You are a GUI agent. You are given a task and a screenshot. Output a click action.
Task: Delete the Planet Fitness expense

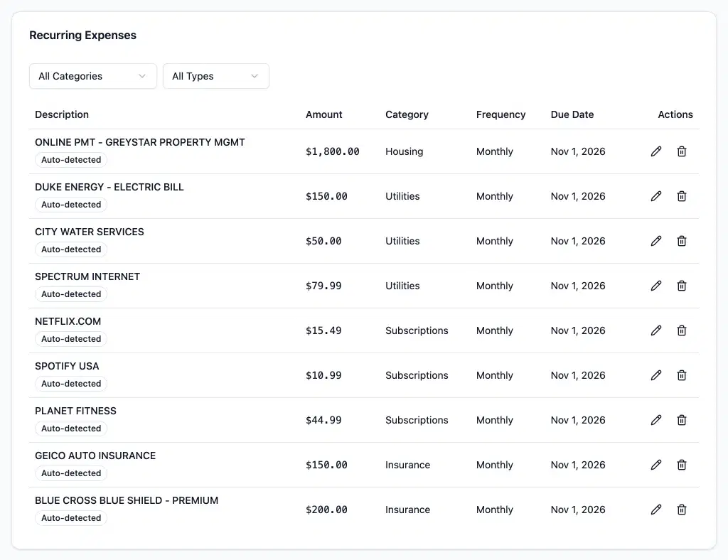point(682,420)
